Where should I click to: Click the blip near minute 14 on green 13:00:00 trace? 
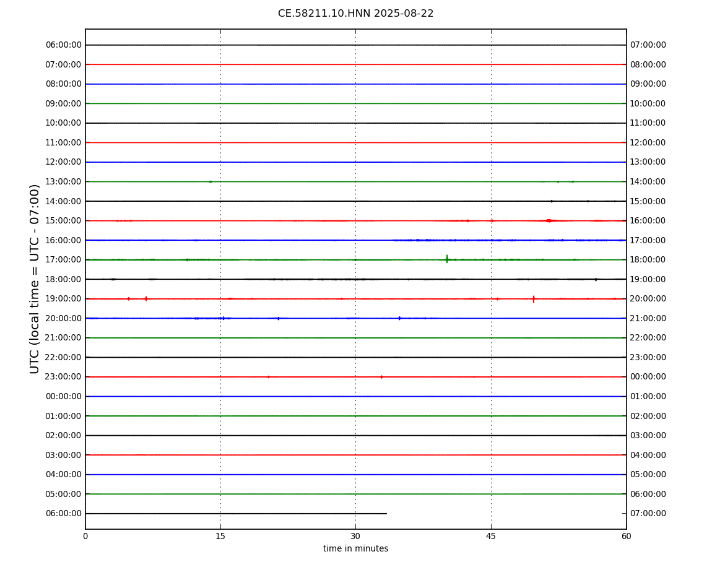[211, 181]
